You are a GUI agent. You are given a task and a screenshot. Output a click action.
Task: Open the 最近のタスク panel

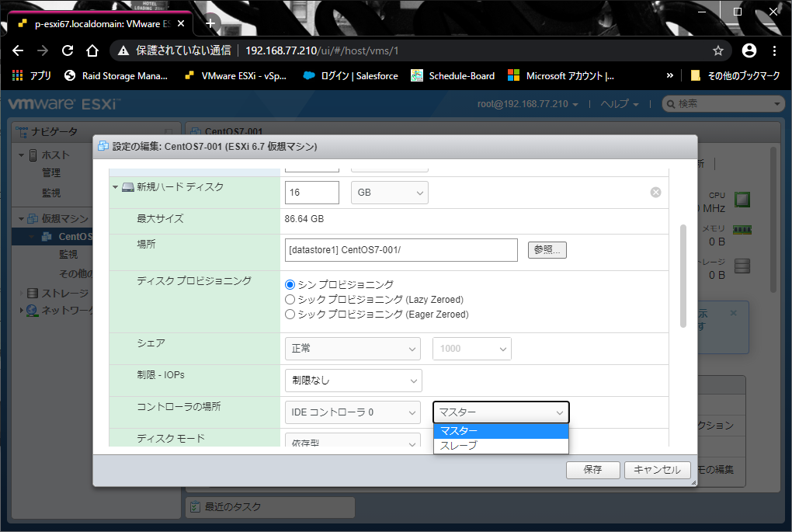[x=270, y=506]
